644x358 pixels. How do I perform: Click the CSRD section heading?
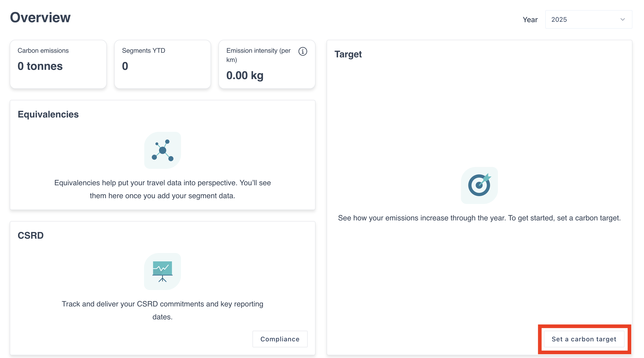[x=31, y=235]
